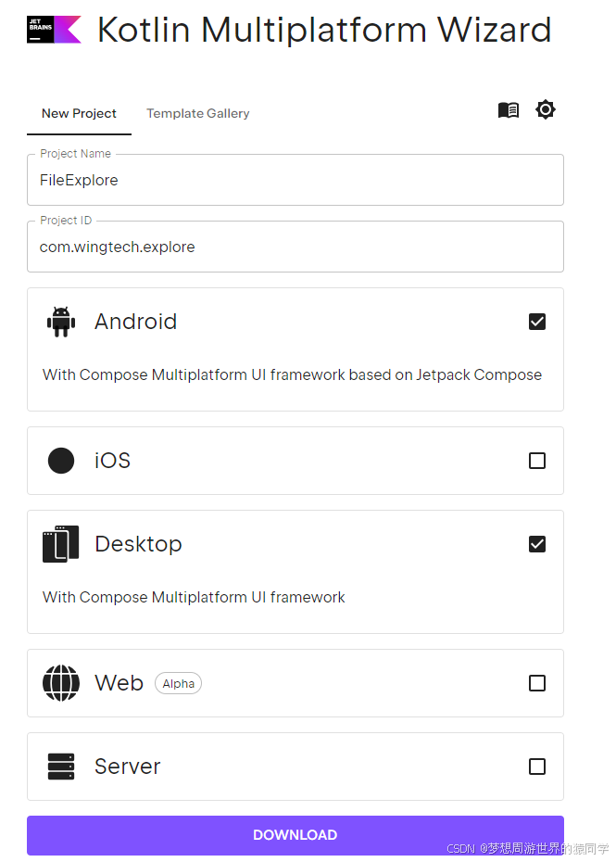This screenshot has height=862, width=616.
Task: Open the Template Gallery tab
Action: point(198,113)
